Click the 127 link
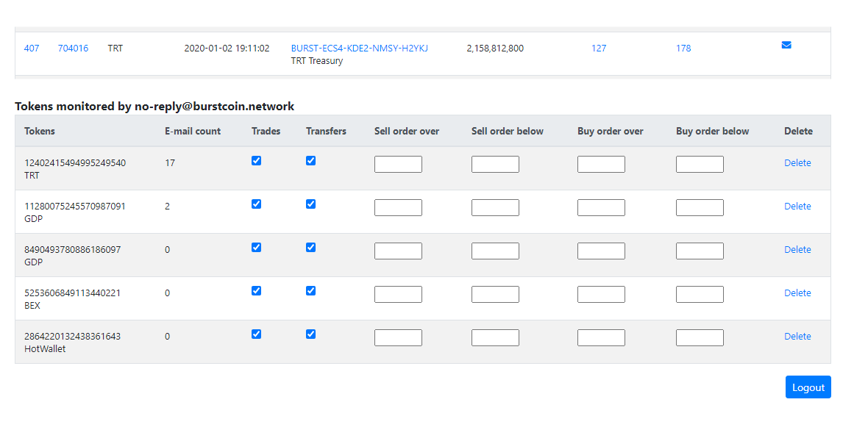Image resolution: width=868 pixels, height=441 pixels. coord(599,48)
